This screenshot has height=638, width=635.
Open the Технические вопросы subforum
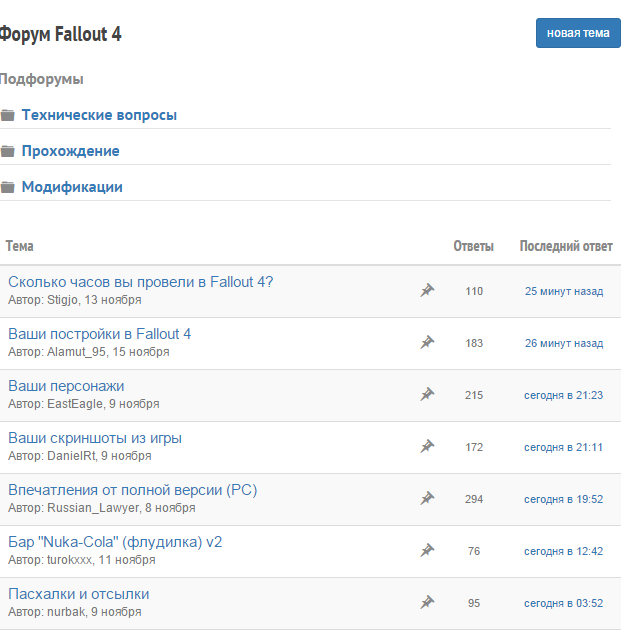point(99,115)
